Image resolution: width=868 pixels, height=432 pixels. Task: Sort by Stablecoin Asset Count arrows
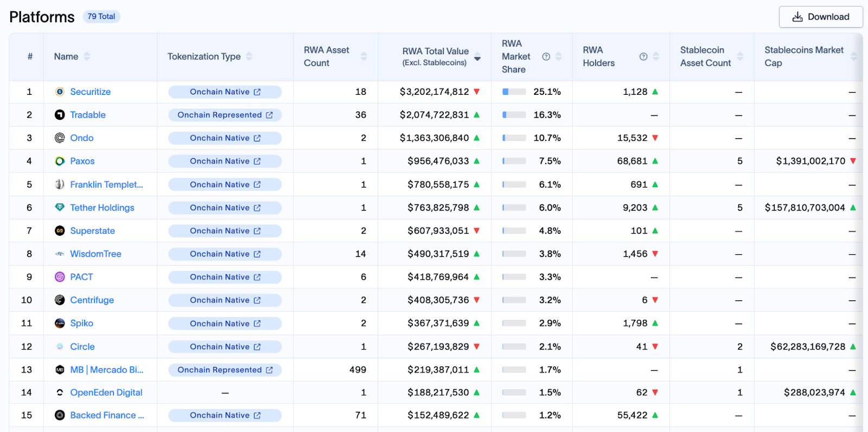pos(740,56)
